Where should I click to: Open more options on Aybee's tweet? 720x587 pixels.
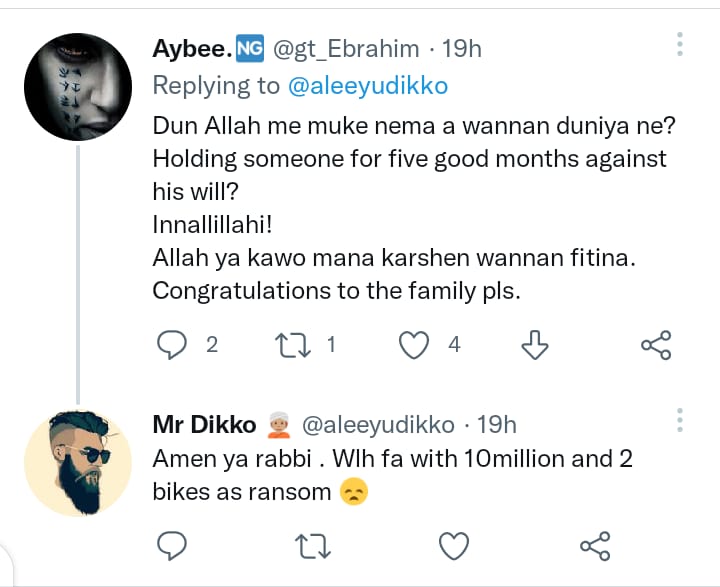[679, 43]
